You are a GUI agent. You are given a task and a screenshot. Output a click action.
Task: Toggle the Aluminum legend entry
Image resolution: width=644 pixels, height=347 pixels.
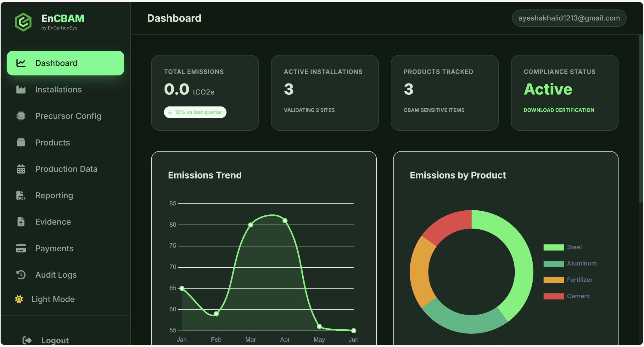pos(581,263)
